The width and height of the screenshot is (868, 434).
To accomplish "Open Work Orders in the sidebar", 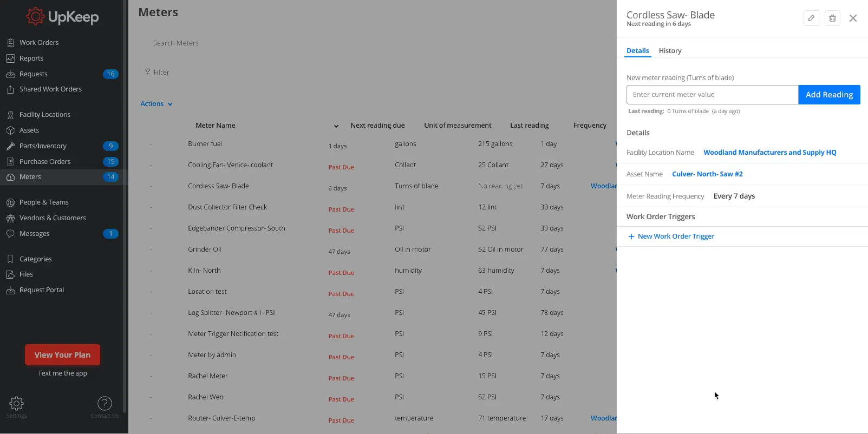I will point(39,43).
